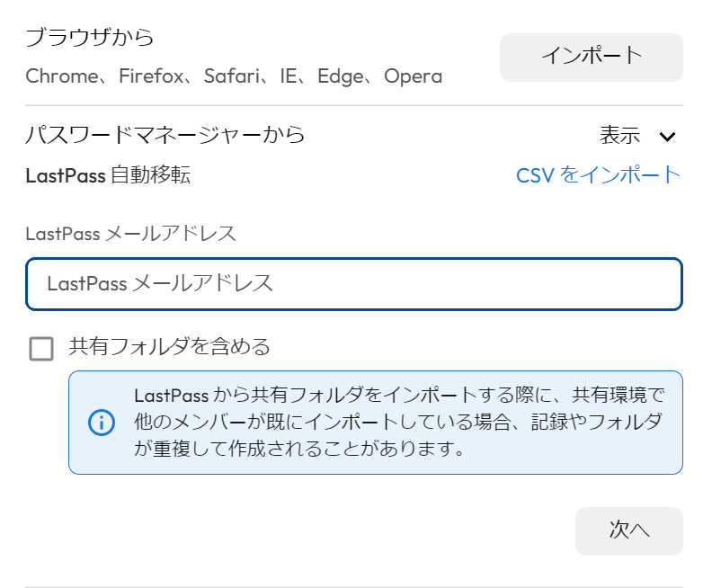
Task: Click the word Opera in browser list
Action: click(x=414, y=76)
